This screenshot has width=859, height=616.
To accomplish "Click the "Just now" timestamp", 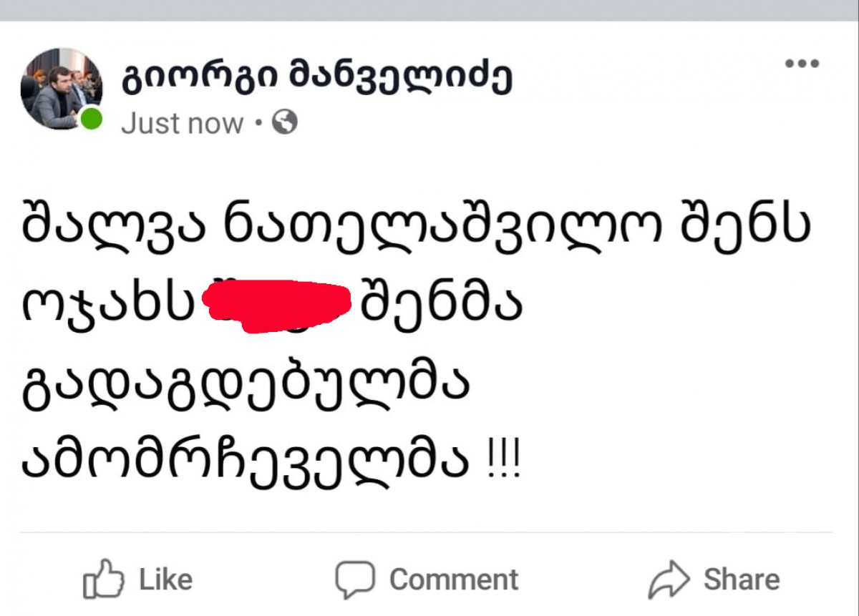I will click(182, 124).
